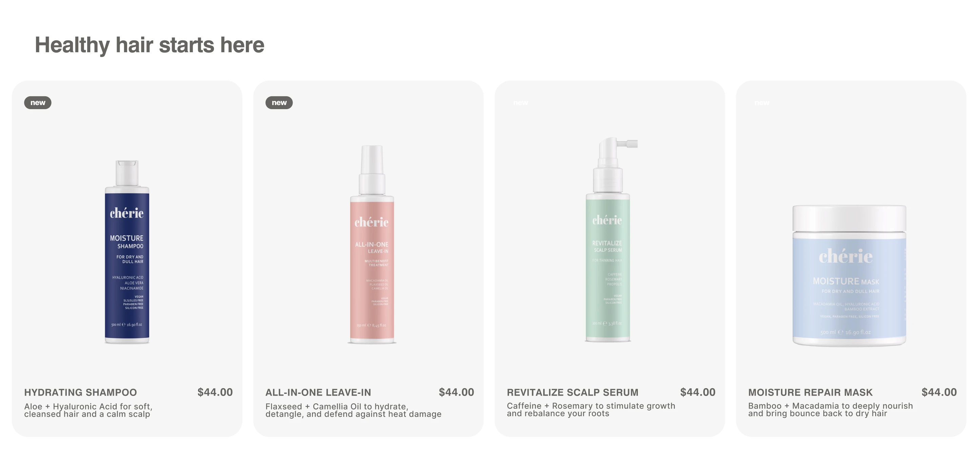Click the new badge on shampoo card

(38, 103)
